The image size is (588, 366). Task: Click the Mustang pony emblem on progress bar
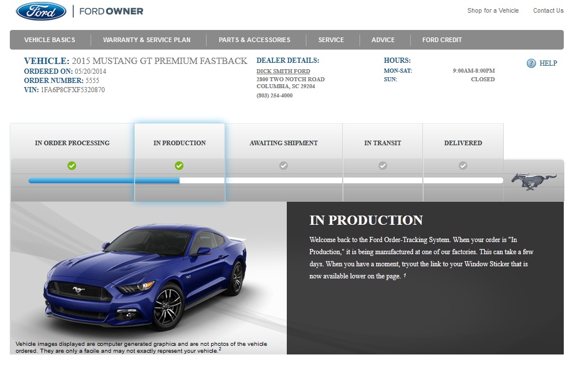pos(533,182)
